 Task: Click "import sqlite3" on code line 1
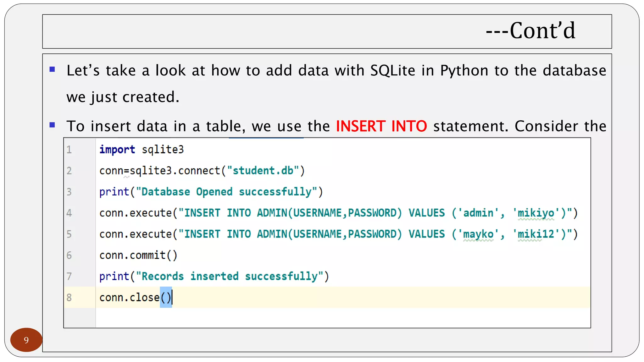(x=142, y=150)
